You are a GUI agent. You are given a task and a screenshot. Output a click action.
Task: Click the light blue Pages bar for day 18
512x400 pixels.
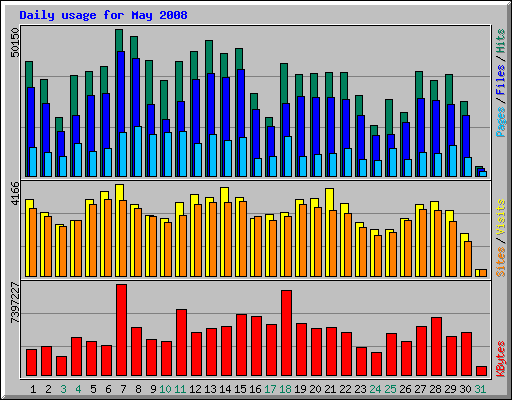pyautogui.click(x=288, y=156)
